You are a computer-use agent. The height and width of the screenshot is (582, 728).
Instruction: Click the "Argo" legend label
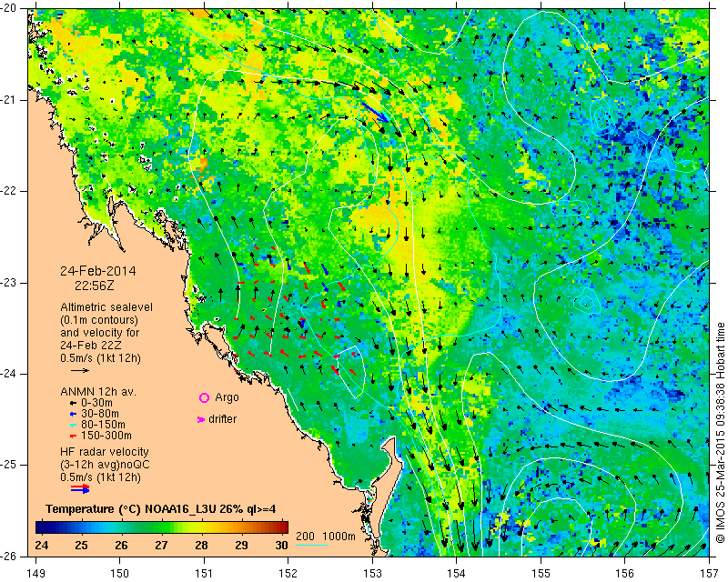tap(227, 397)
